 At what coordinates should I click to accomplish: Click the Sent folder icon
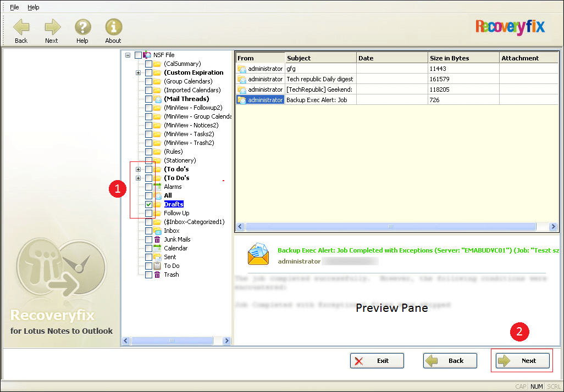[157, 257]
